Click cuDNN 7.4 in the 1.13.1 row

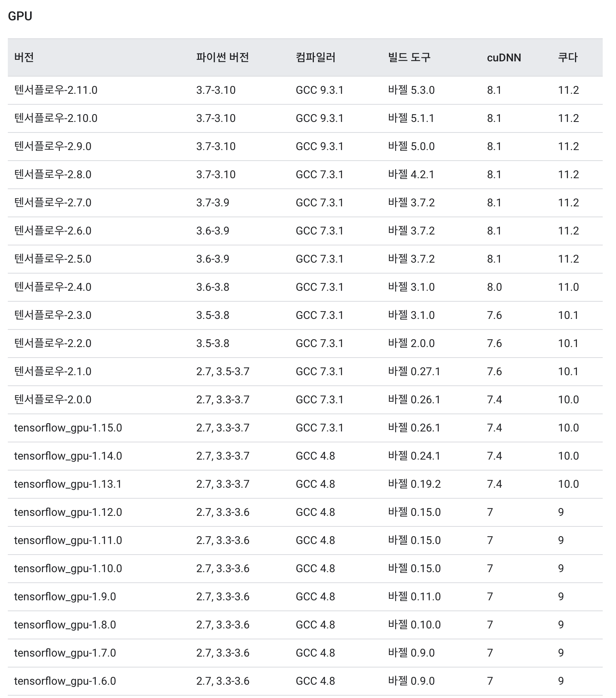click(494, 484)
